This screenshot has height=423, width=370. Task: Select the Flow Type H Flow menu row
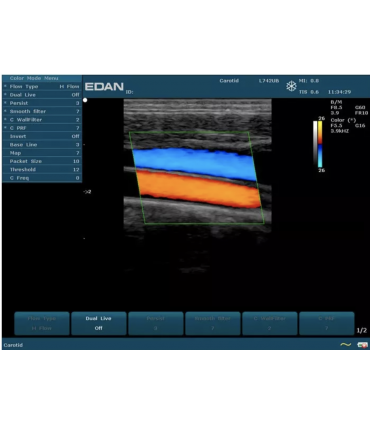pos(42,86)
